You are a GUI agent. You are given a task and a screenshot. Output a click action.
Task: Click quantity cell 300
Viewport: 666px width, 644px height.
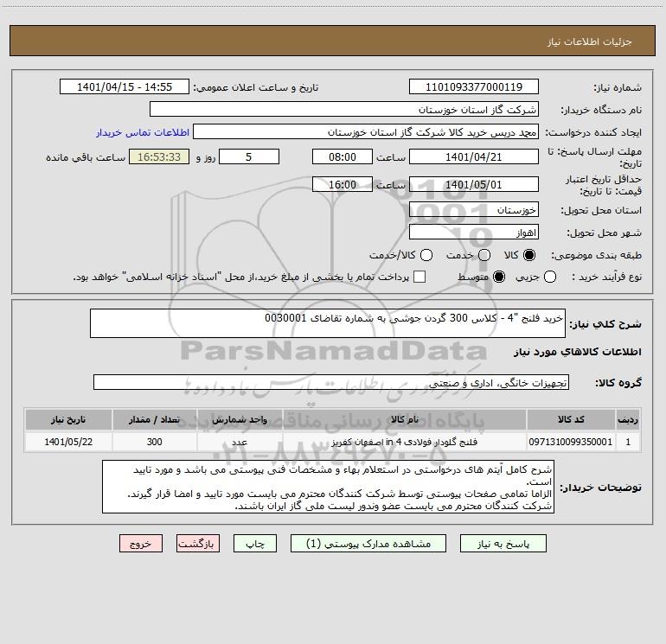(155, 442)
